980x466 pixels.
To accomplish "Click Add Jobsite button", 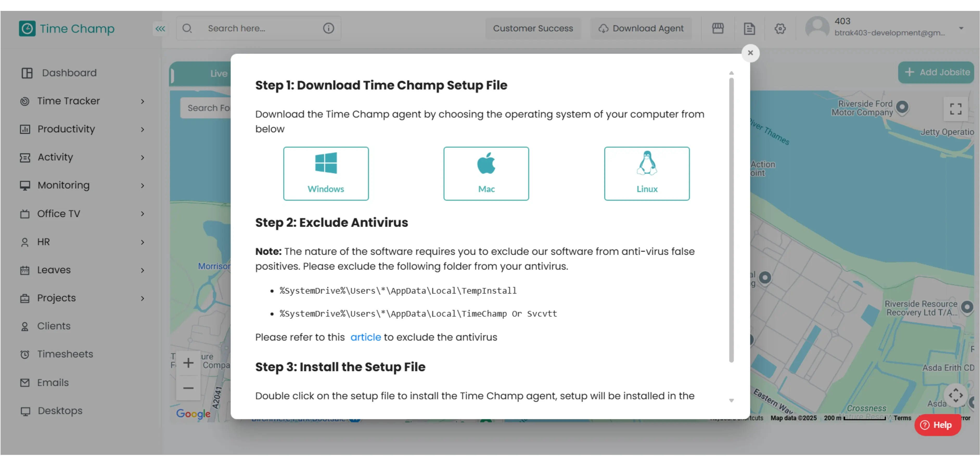I will pyautogui.click(x=936, y=72).
